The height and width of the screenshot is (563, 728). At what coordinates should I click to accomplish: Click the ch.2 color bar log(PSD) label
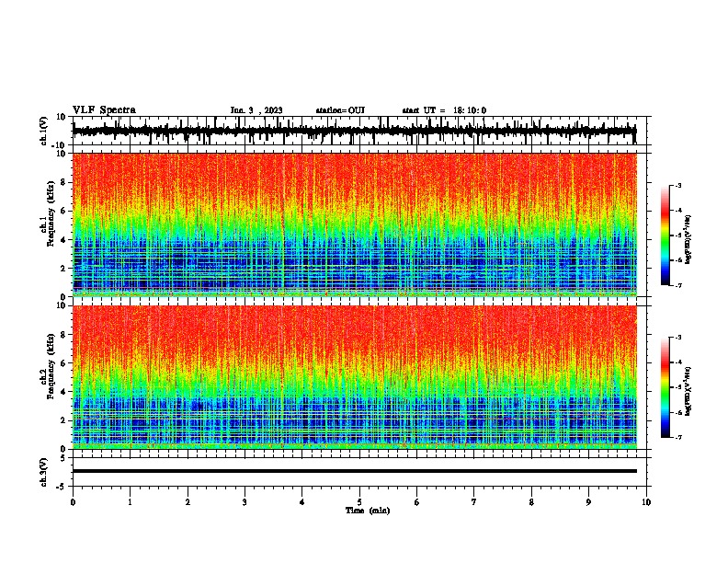(688, 391)
